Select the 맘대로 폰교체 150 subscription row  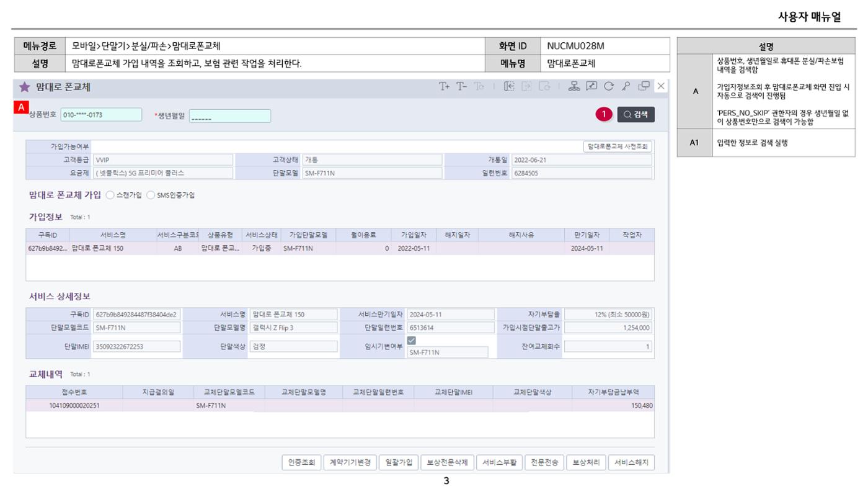[x=340, y=248]
